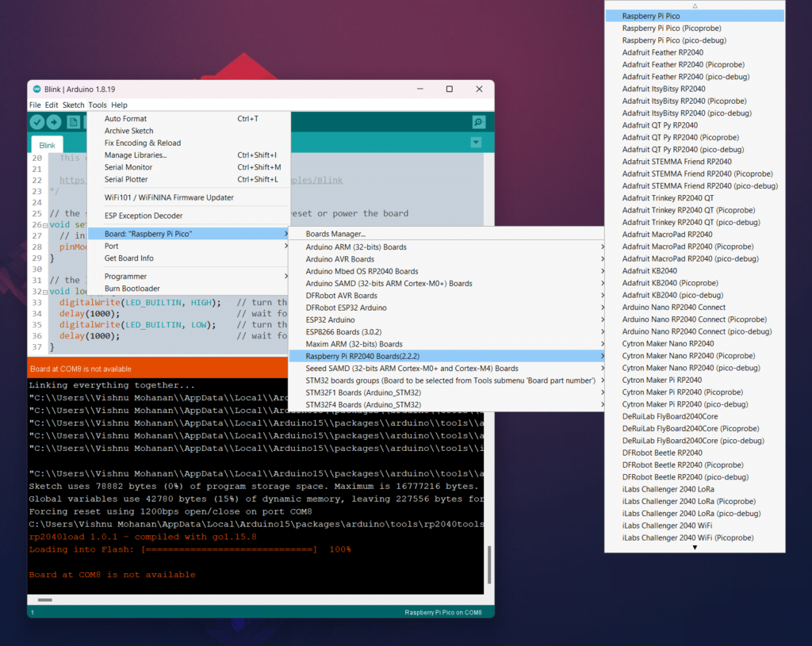This screenshot has height=646, width=812.
Task: Expand Arduino Mbed OS RP2040 Boards
Action: click(447, 271)
